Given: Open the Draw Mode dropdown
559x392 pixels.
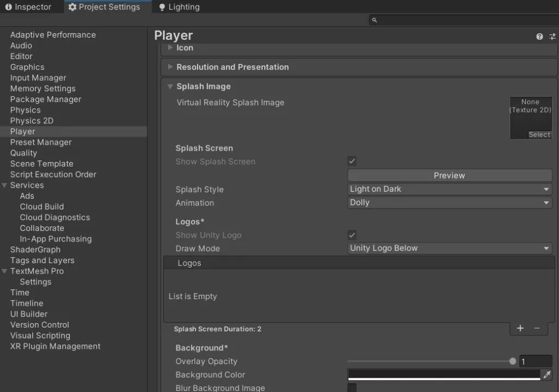Looking at the screenshot, I should pyautogui.click(x=449, y=248).
